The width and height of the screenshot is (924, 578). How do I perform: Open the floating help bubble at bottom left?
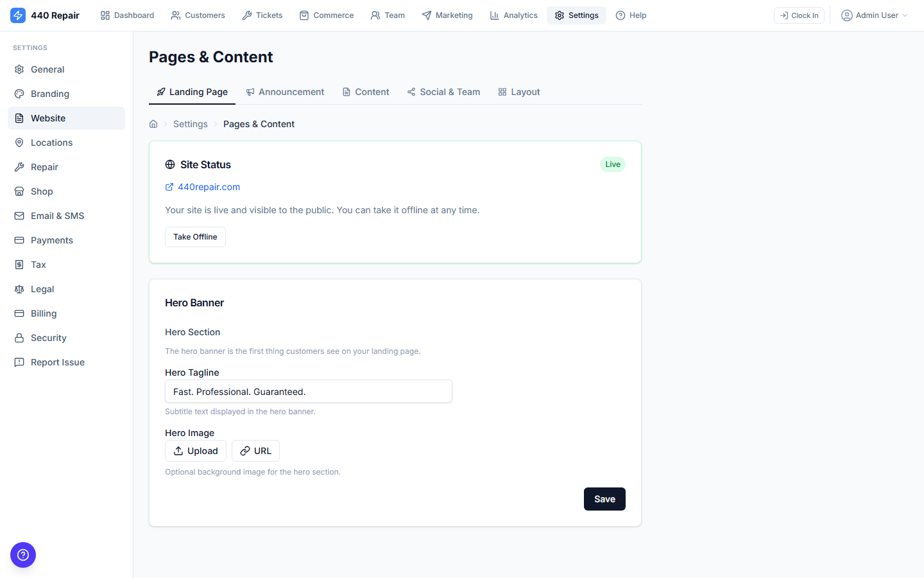click(x=23, y=555)
